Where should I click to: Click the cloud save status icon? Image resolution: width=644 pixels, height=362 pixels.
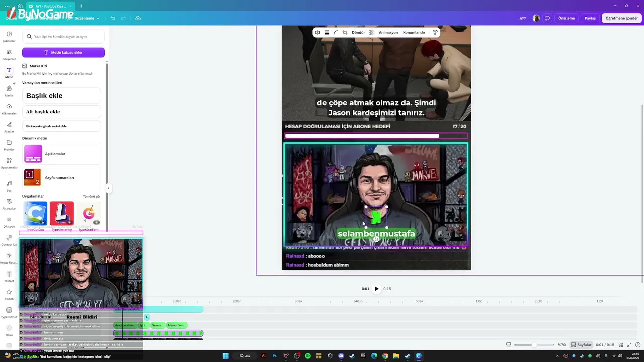coord(138,18)
